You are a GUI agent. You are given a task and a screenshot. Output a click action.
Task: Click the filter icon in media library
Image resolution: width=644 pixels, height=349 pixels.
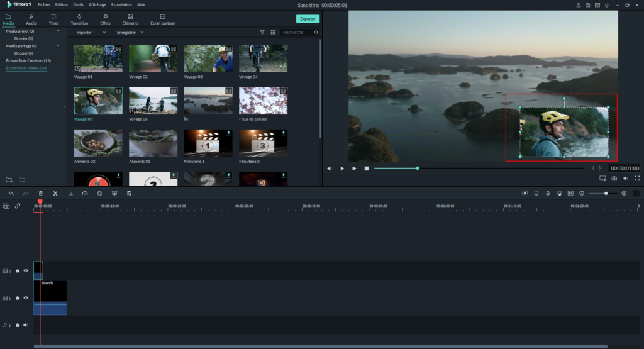(x=262, y=32)
